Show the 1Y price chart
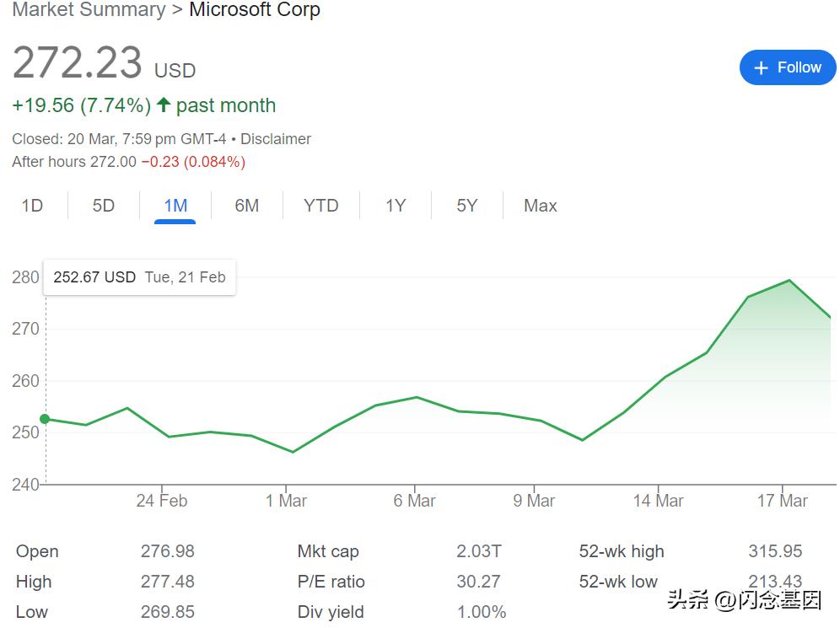Image resolution: width=840 pixels, height=628 pixels. [x=396, y=206]
